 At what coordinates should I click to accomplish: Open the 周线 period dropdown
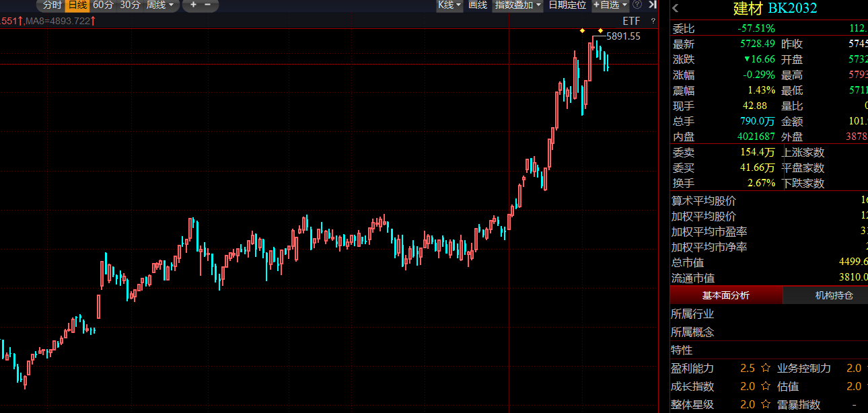click(x=160, y=5)
